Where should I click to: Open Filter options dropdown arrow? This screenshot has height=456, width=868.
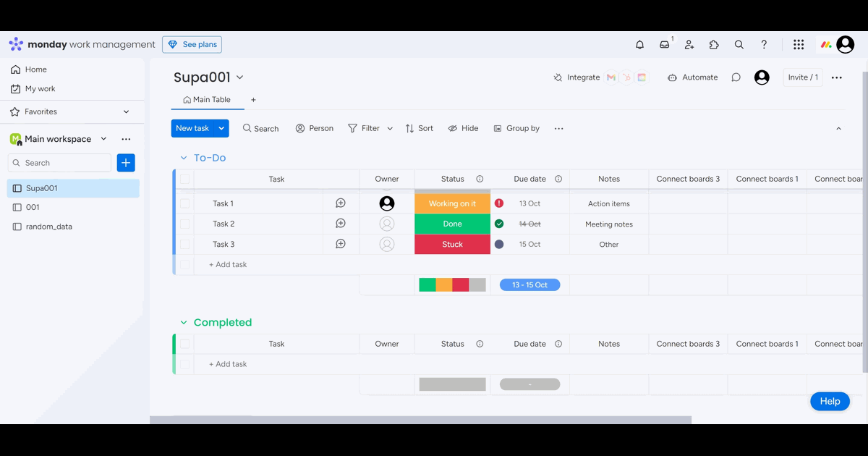tap(390, 128)
